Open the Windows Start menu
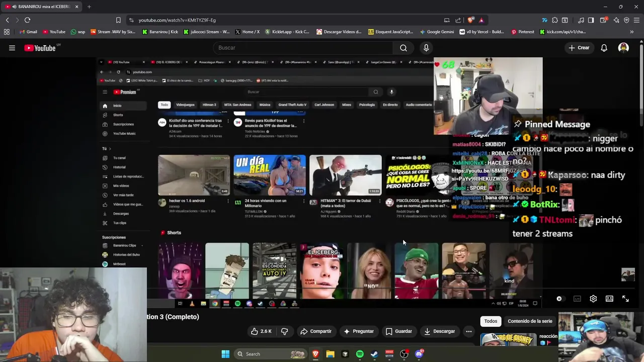The width and height of the screenshot is (644, 362). click(225, 354)
